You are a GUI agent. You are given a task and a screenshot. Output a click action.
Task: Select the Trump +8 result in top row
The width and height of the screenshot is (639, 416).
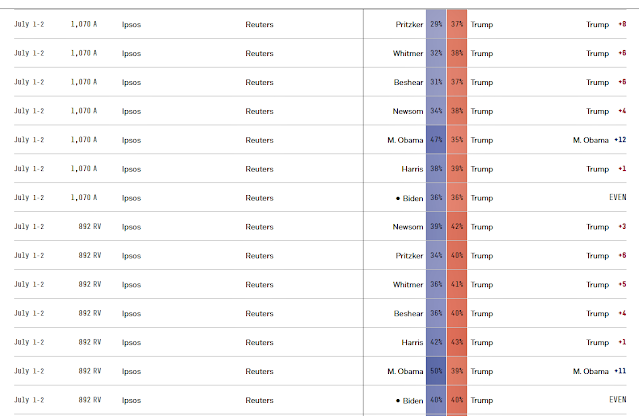coord(606,24)
